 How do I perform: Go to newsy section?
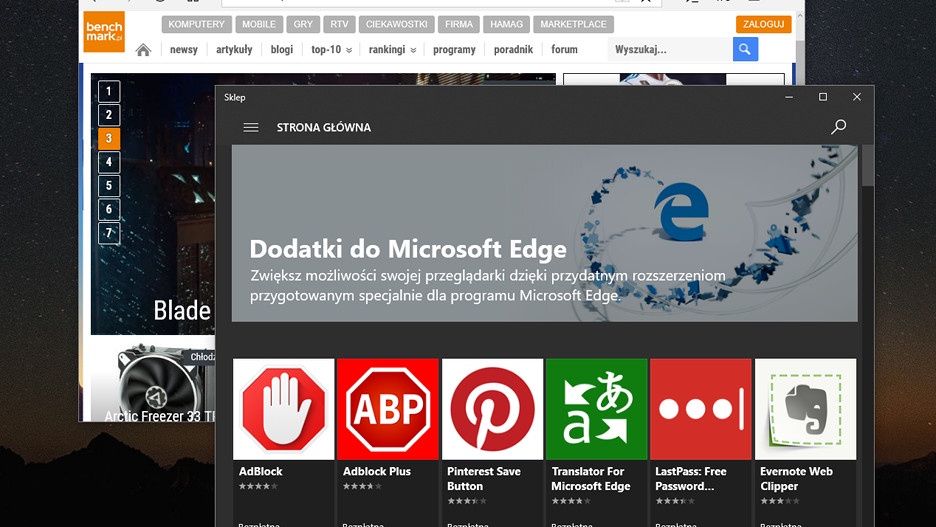[184, 50]
